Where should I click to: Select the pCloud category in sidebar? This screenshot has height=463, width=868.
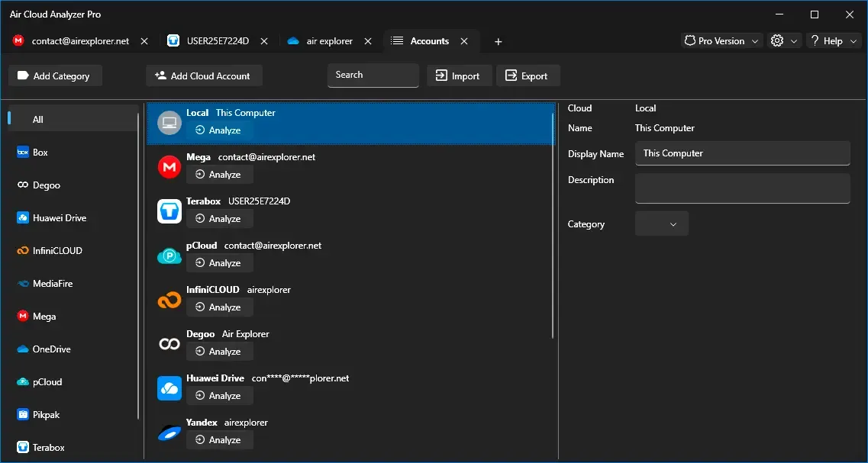(73, 382)
